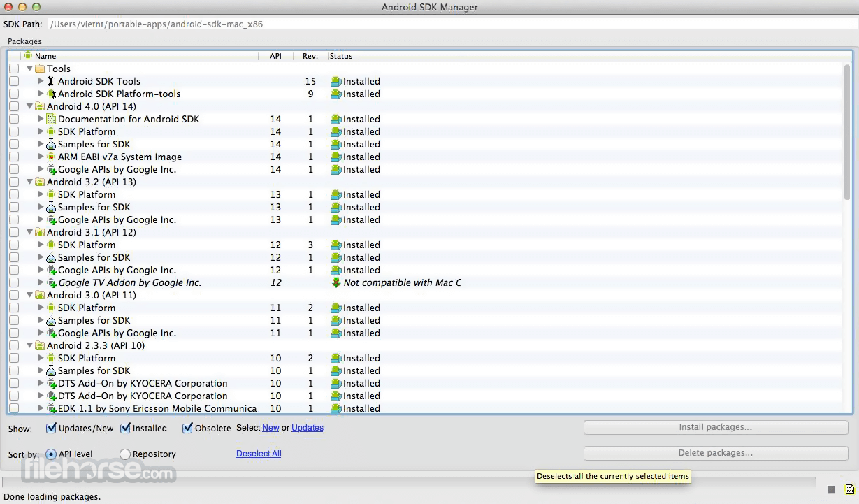Click the Google APIs API 14 add-on icon
The width and height of the screenshot is (859, 504).
(50, 169)
